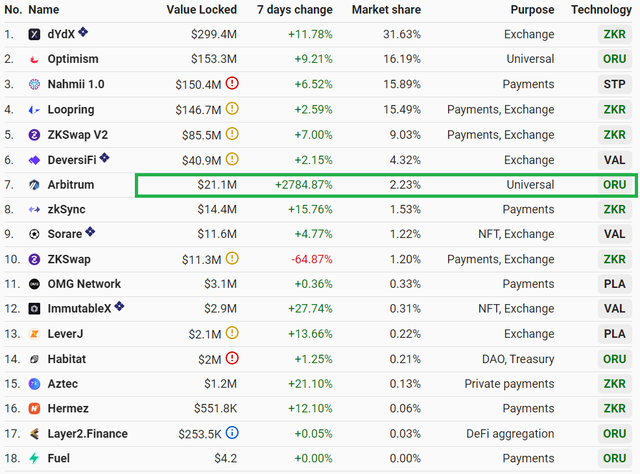Image resolution: width=640 pixels, height=474 pixels.
Task: Open the Loopring project link
Action: point(71,110)
